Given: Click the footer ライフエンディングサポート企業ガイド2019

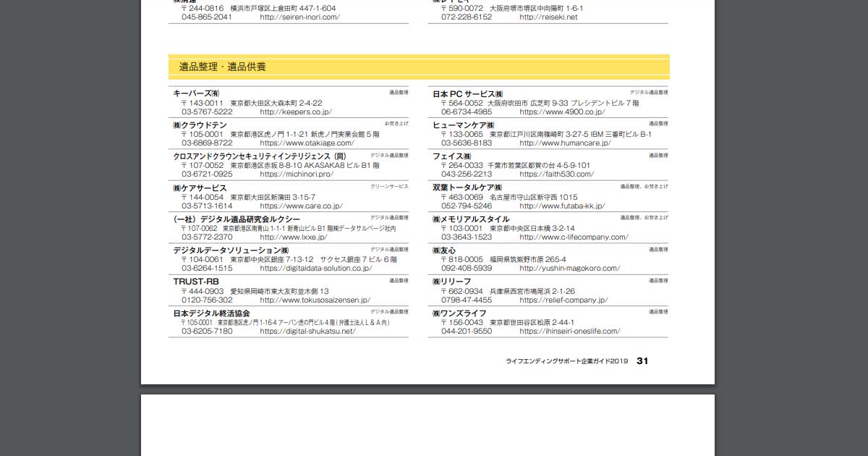Looking at the screenshot, I should tap(567, 360).
